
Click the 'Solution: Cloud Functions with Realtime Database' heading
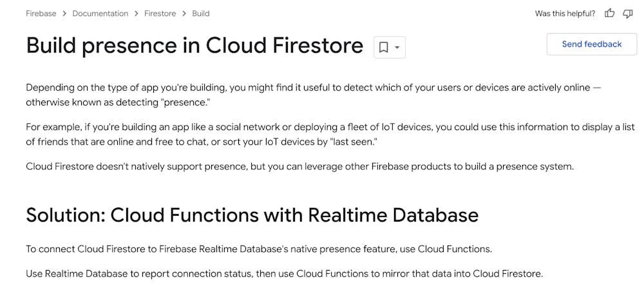tap(252, 215)
